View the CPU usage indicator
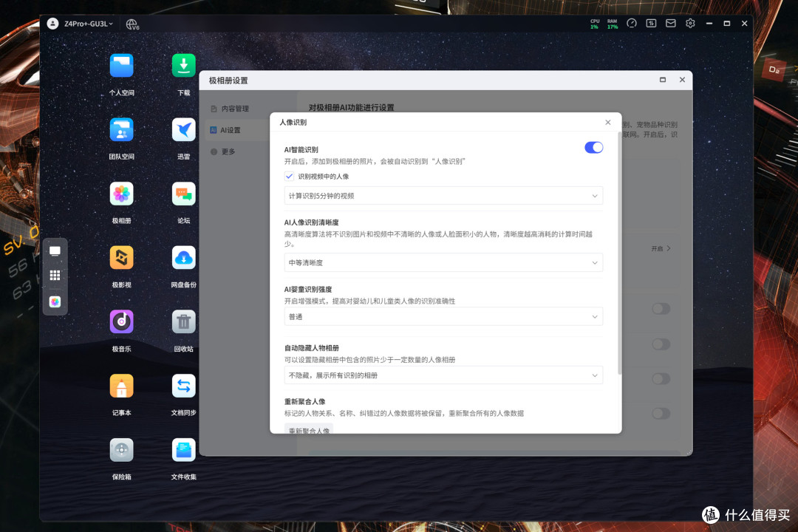Screen dimensions: 798x532 594,24
